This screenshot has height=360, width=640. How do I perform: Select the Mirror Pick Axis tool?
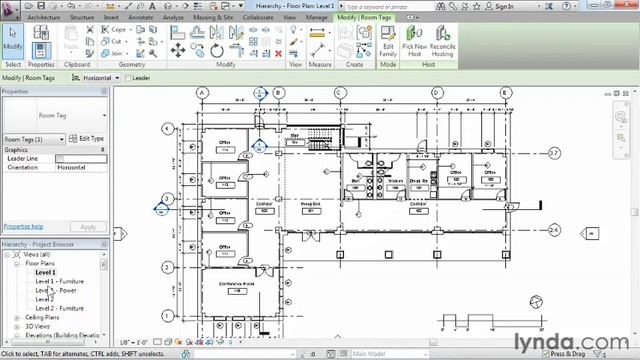[216, 32]
